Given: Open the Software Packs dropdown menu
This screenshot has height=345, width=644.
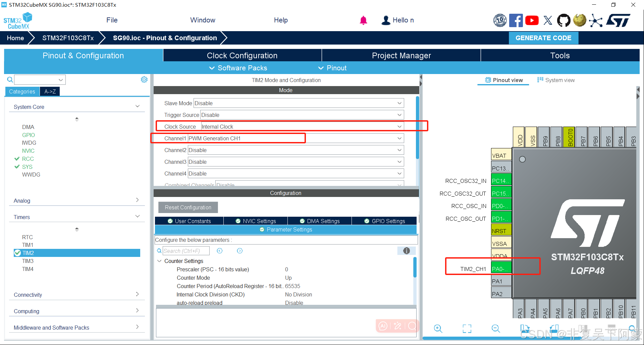Looking at the screenshot, I should click(x=238, y=68).
